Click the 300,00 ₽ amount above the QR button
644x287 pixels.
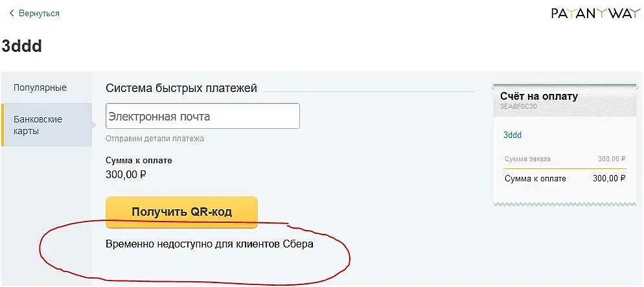tap(126, 174)
